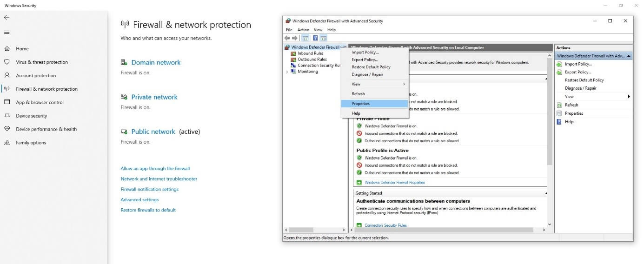644x264 pixels.
Task: Click right arrow of tree pane scrollbar
Action: pyautogui.click(x=344, y=230)
